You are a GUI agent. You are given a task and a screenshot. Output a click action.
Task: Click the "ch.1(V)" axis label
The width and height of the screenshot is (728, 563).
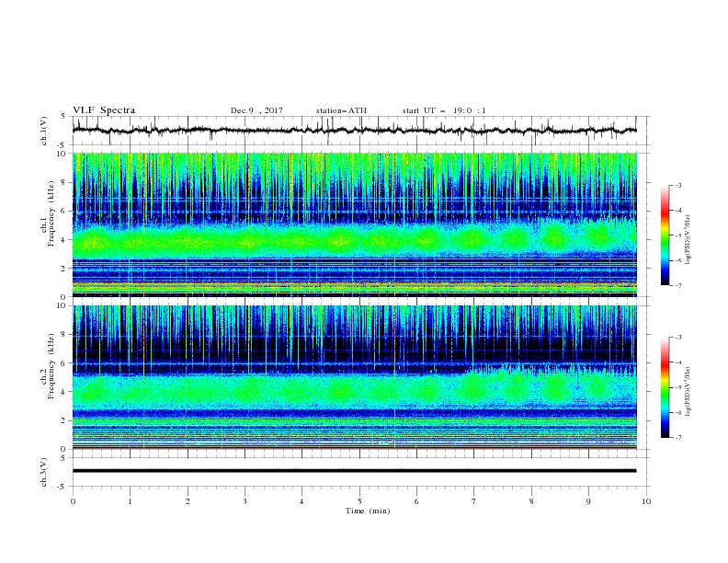[43, 131]
